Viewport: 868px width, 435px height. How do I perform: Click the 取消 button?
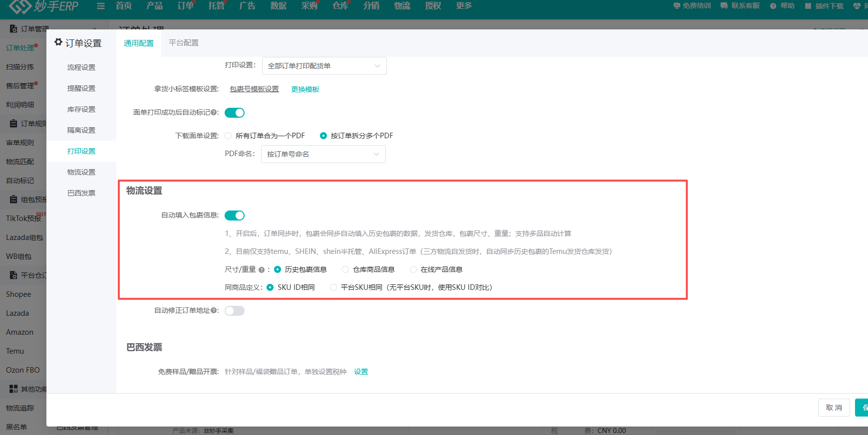(834, 408)
